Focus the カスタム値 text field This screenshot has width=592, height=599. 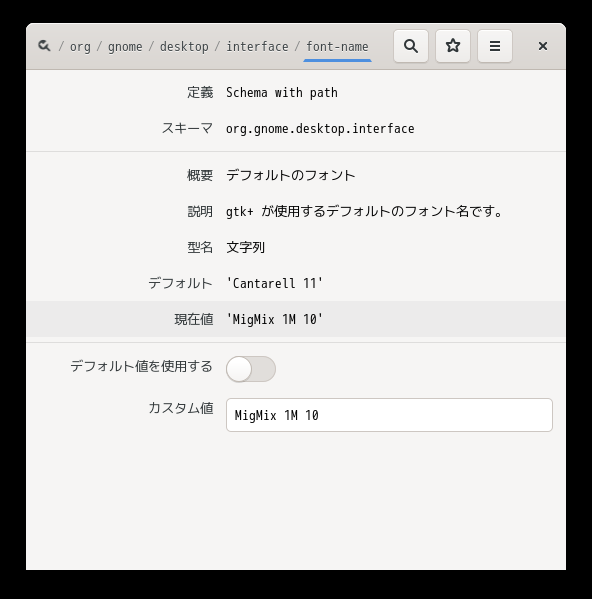point(389,415)
